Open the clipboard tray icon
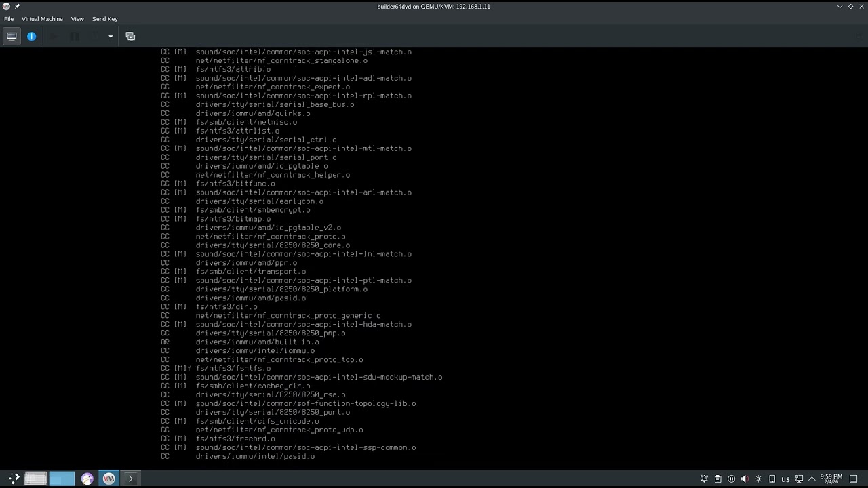The height and width of the screenshot is (488, 868). (x=718, y=479)
